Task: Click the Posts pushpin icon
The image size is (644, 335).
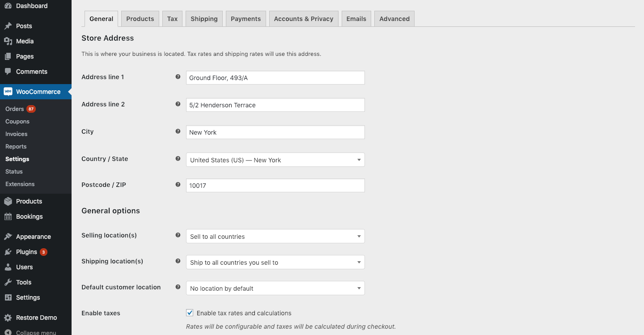Action: [8, 26]
